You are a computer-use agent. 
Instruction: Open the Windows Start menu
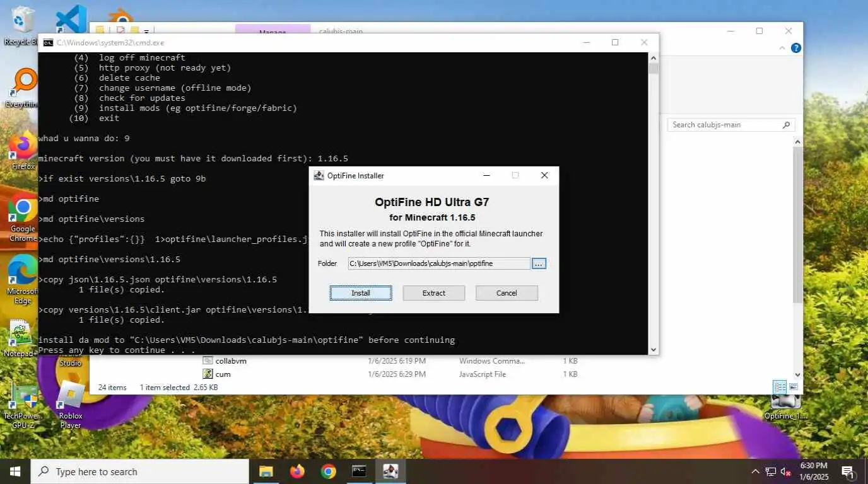pyautogui.click(x=15, y=471)
